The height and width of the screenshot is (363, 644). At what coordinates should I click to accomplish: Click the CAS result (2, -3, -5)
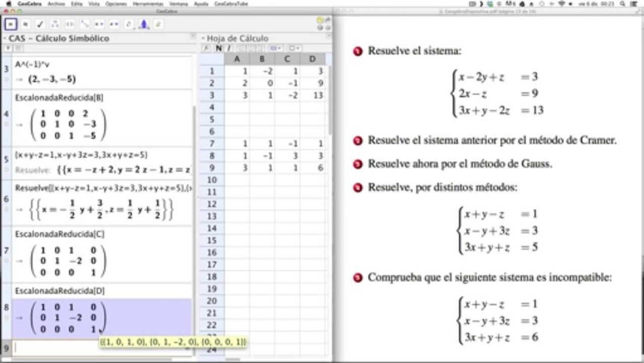click(52, 79)
